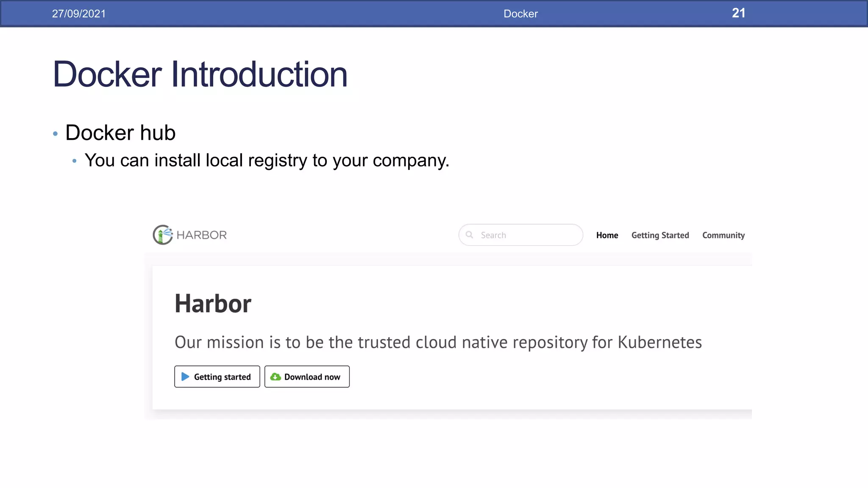This screenshot has width=868, height=488.
Task: Click the Docker label in top bar
Action: coord(520,14)
